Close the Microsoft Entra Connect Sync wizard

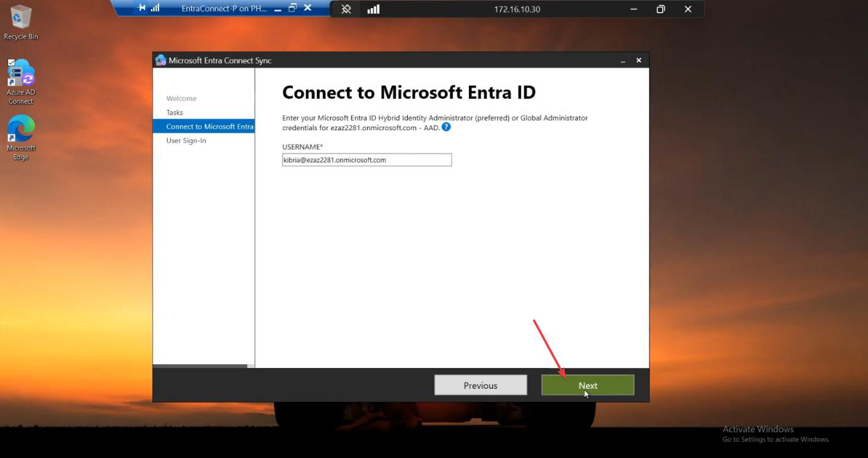click(x=639, y=60)
